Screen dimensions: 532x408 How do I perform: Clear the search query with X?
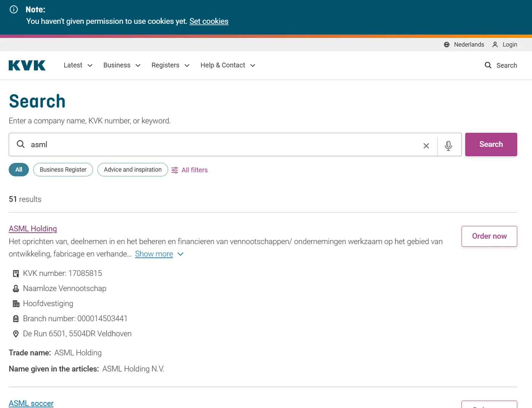[426, 146]
